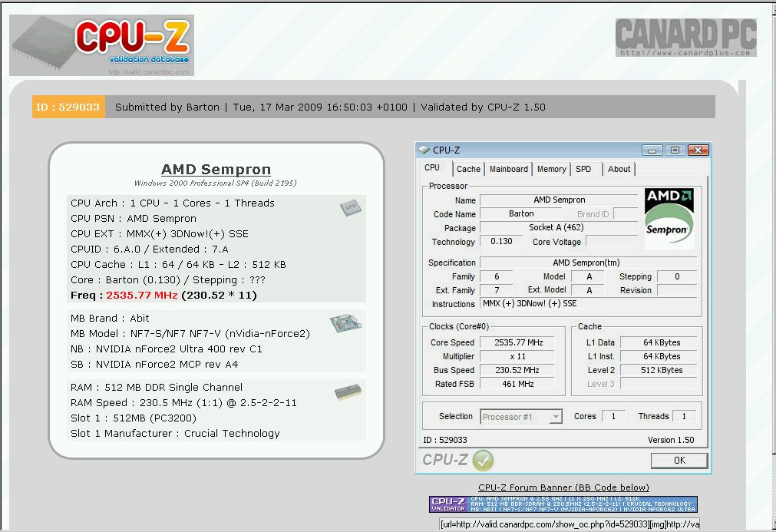Viewport: 776px width, 532px height.
Task: Click the AMD Sempron logo image
Action: click(x=669, y=218)
